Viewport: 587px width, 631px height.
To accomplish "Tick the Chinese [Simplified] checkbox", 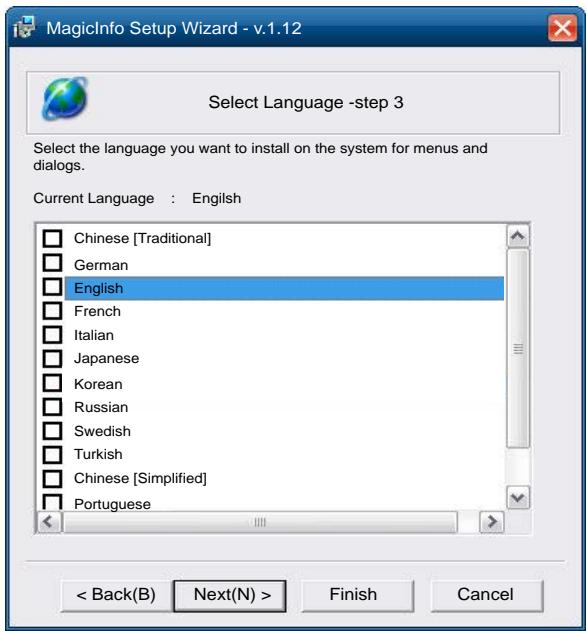I will click(52, 478).
